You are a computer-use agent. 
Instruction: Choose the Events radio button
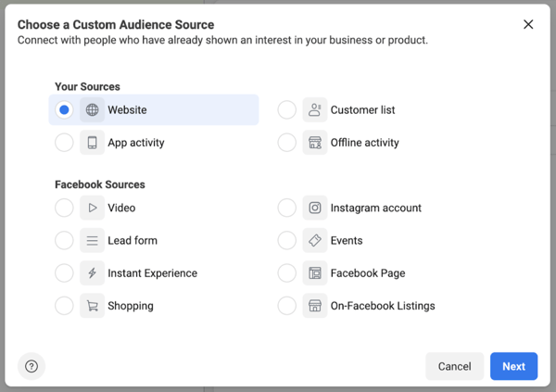[287, 241]
